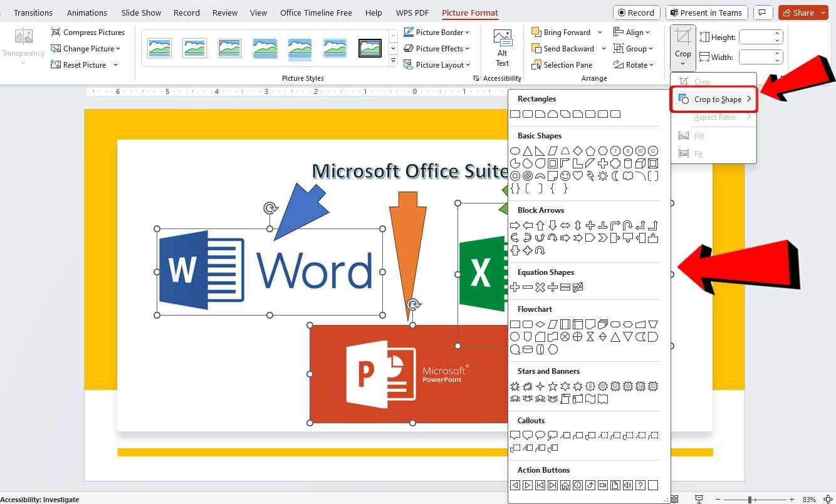Open the Rotate dropdown
836x504 pixels.
pos(634,64)
